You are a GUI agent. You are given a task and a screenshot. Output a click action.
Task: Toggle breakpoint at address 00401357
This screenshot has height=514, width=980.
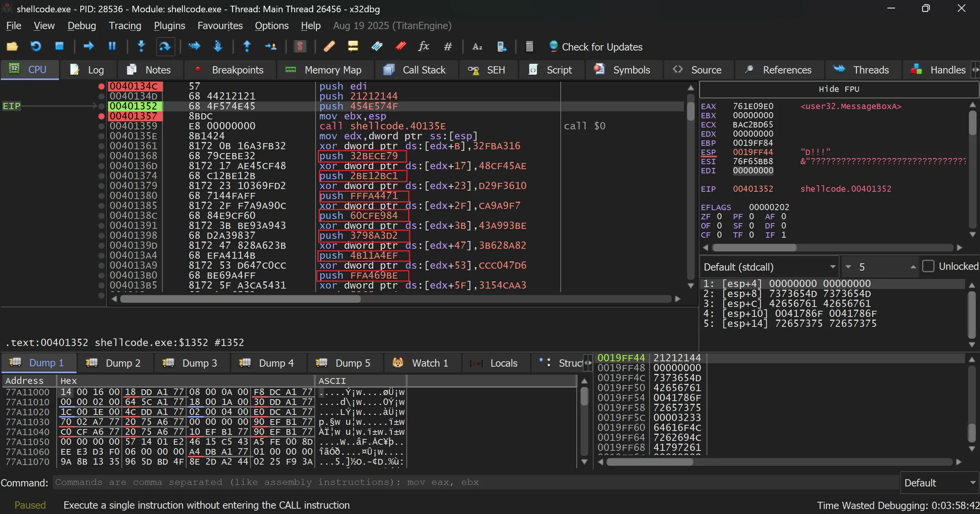pyautogui.click(x=101, y=116)
